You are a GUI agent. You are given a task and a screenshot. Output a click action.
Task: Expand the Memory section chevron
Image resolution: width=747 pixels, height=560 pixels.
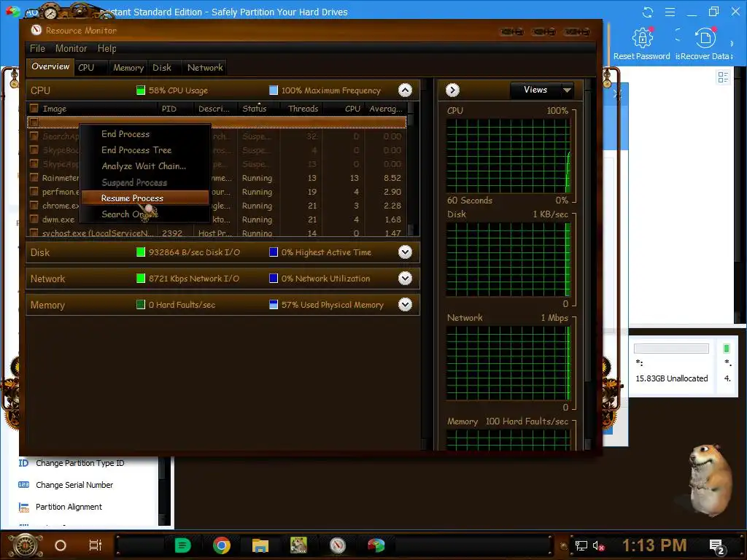coord(405,304)
